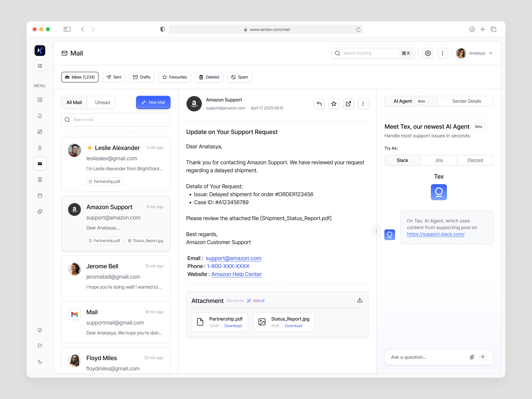Image resolution: width=532 pixels, height=399 pixels.
Task: Click the Search mail input field
Action: click(116, 120)
